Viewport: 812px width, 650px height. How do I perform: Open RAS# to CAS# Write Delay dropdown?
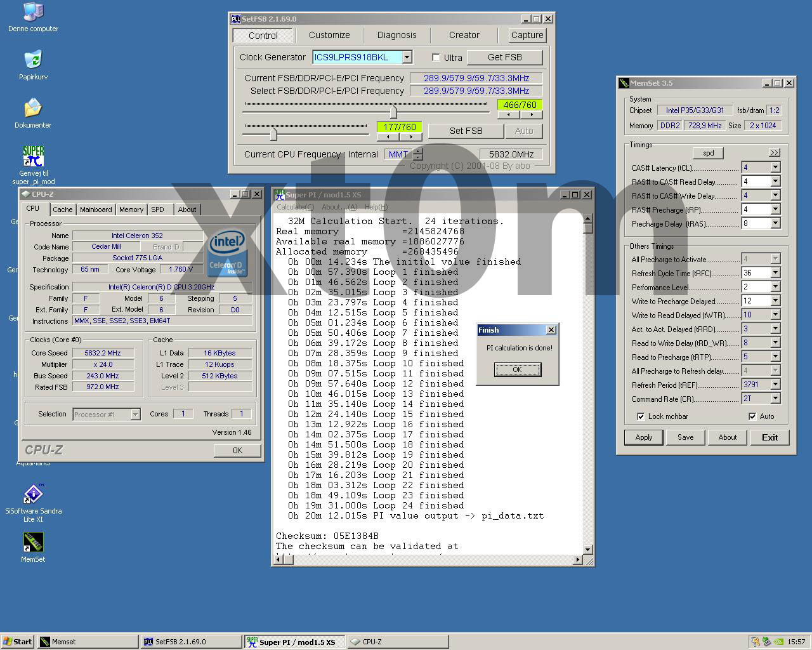click(x=775, y=196)
